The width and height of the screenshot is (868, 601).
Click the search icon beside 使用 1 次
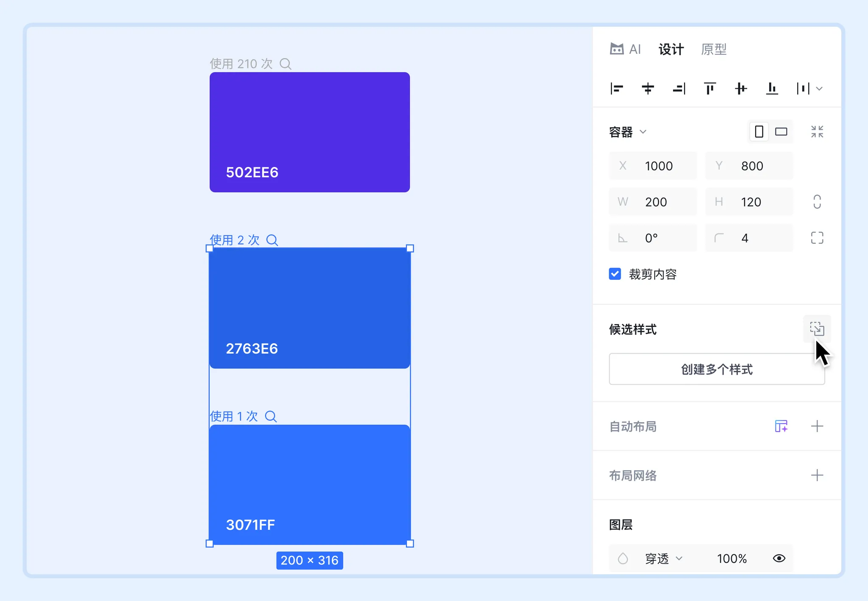pos(271,417)
